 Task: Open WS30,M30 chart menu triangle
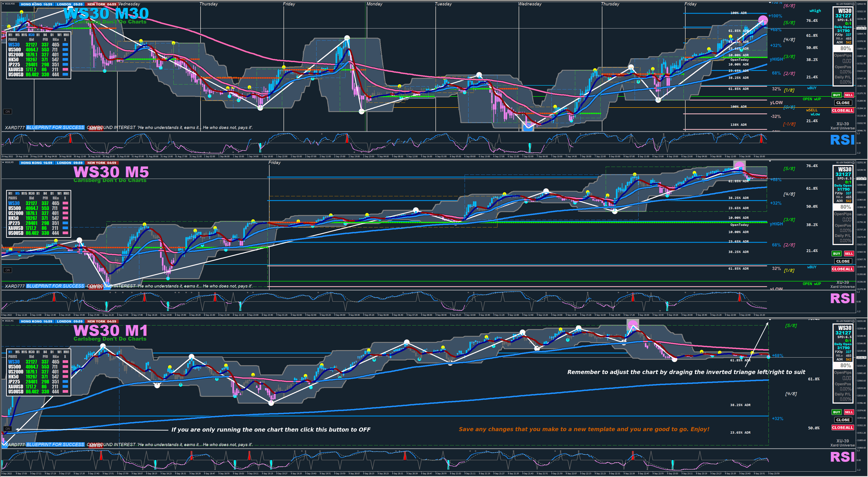pyautogui.click(x=3, y=4)
